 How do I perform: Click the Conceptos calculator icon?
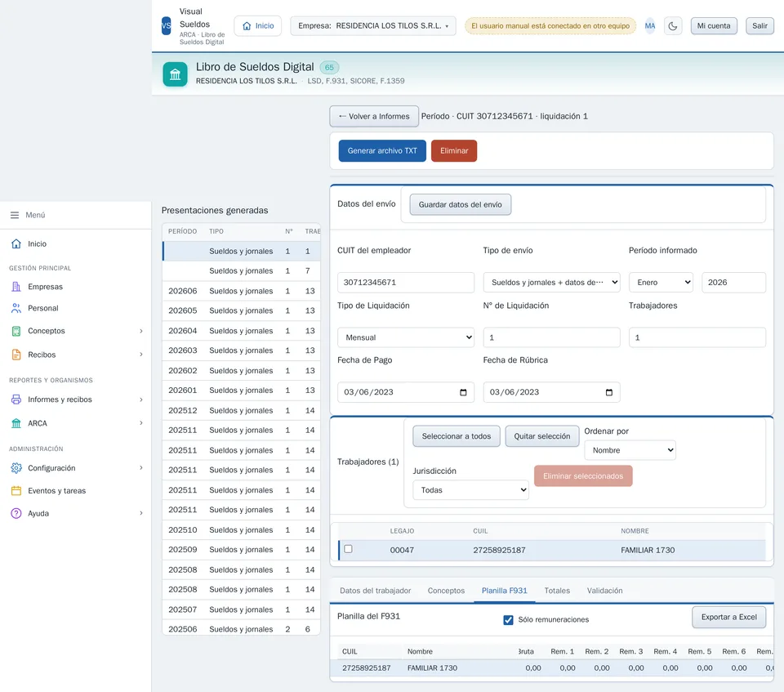click(x=16, y=331)
